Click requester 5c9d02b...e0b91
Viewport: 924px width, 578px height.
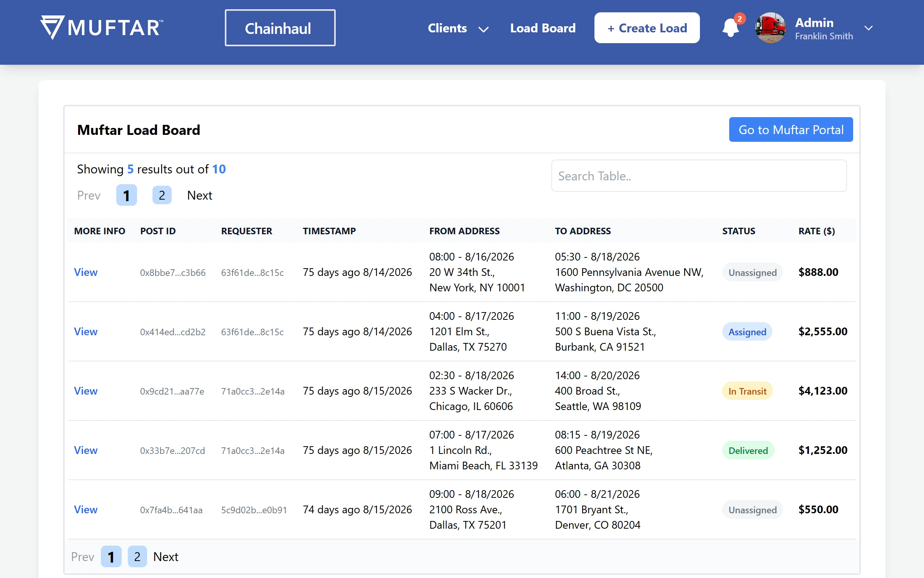254,510
